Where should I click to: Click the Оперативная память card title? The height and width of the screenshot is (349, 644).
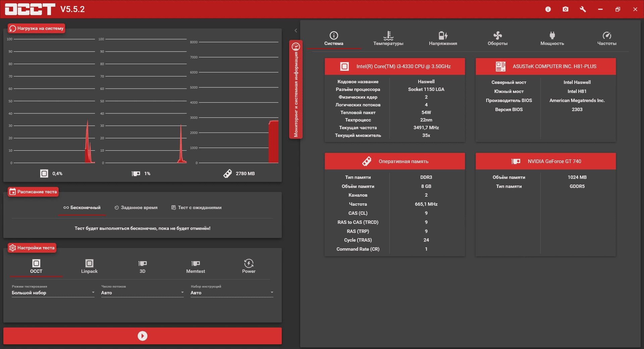click(404, 161)
